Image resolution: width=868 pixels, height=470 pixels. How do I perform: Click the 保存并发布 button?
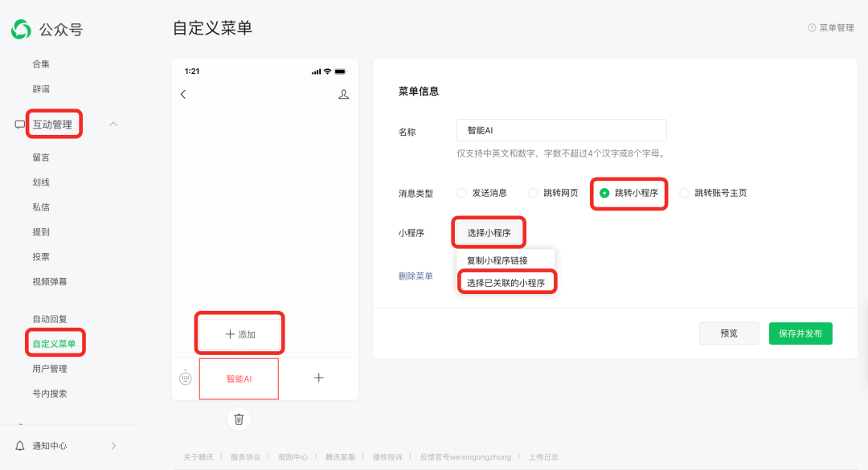pos(800,333)
